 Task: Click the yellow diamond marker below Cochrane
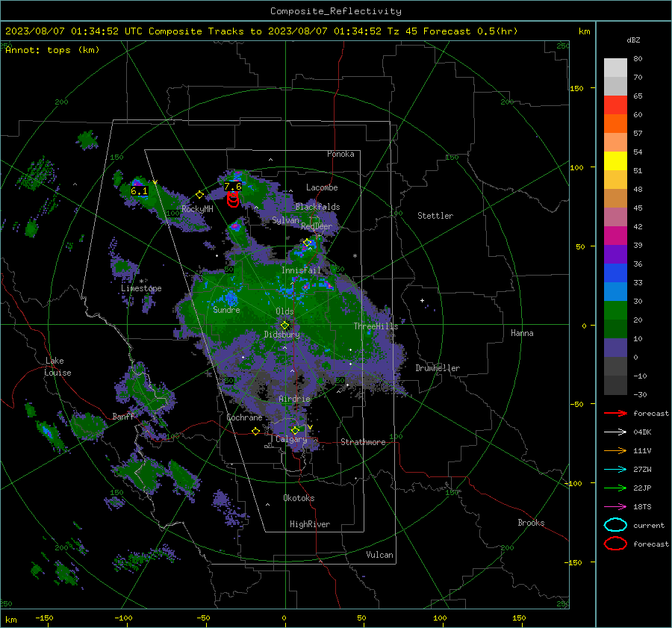tap(256, 432)
